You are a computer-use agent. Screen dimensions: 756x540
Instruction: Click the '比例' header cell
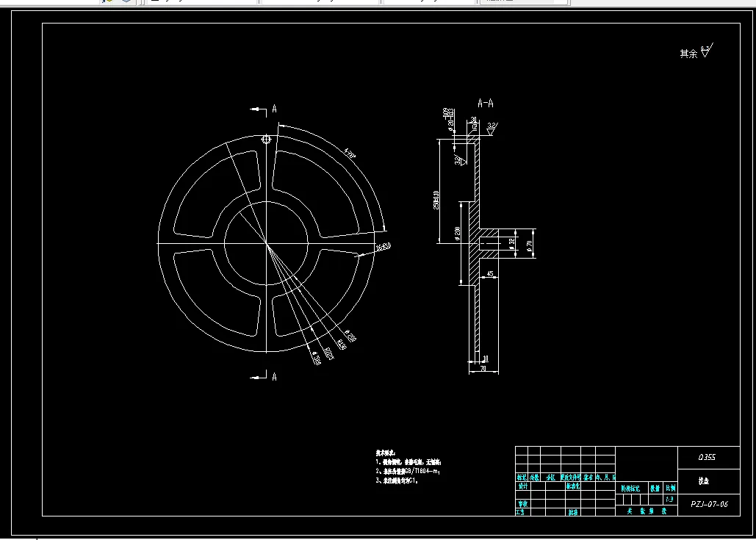coord(670,488)
